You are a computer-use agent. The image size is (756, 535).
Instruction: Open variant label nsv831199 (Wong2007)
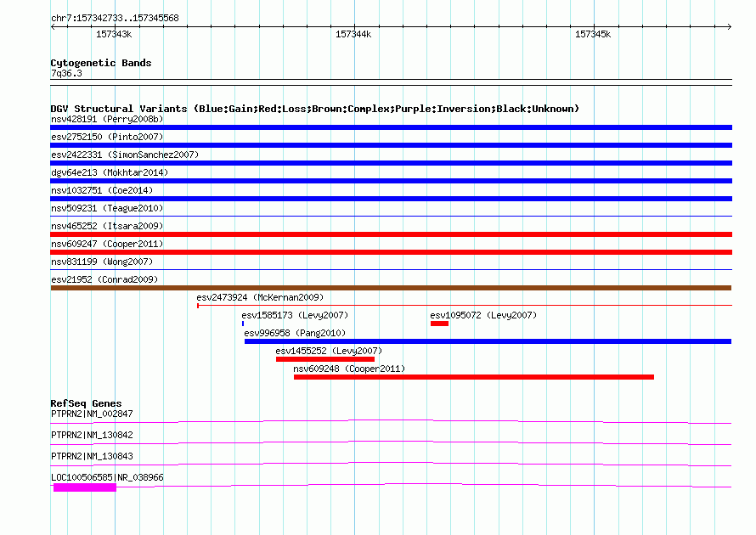pos(102,262)
